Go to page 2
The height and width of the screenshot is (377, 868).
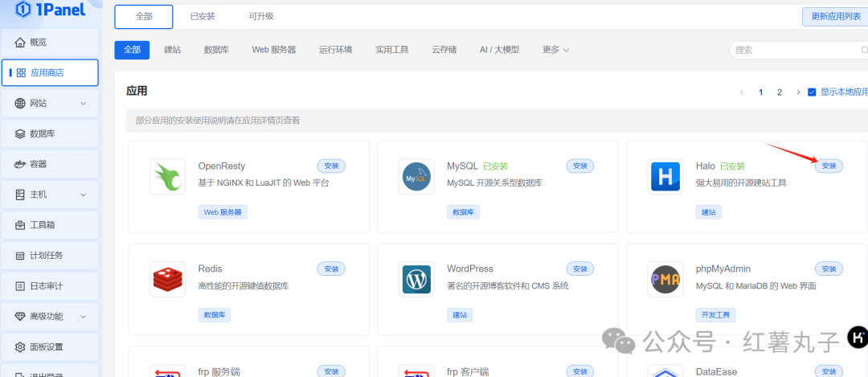pyautogui.click(x=780, y=92)
